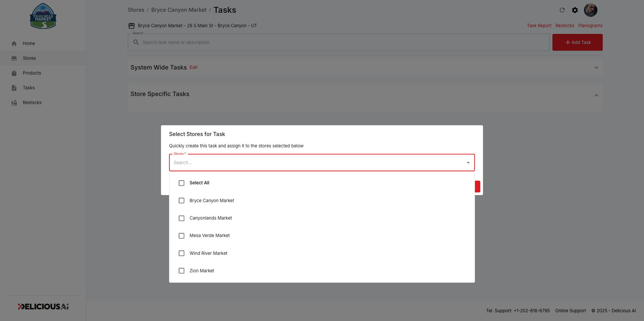644x321 pixels.
Task: Click the storefront icon beside address
Action: click(131, 26)
